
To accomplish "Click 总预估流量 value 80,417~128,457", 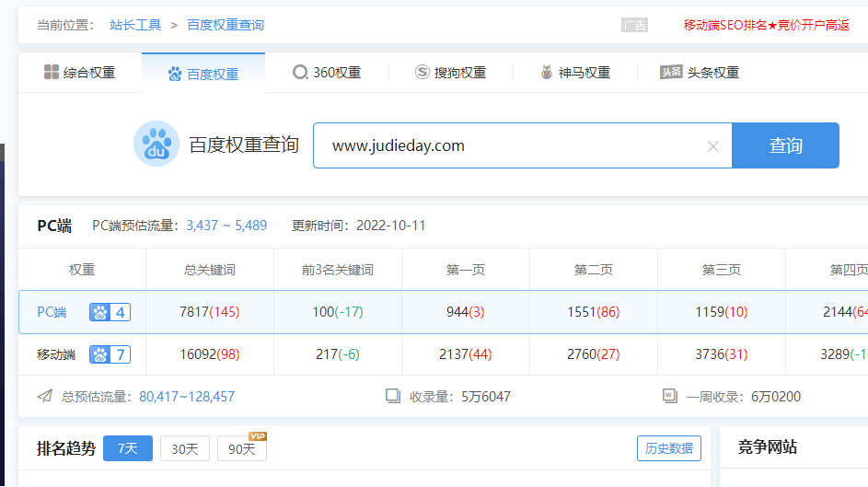I will point(187,397).
